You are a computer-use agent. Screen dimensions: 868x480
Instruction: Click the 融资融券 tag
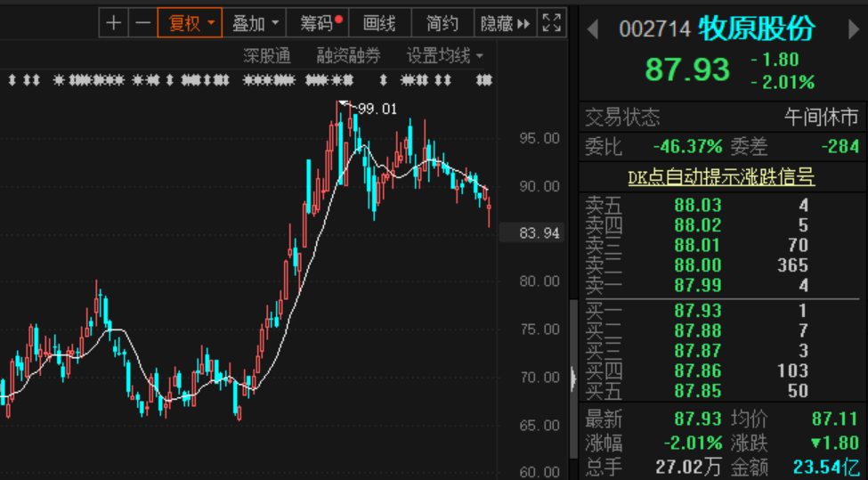[x=349, y=55]
